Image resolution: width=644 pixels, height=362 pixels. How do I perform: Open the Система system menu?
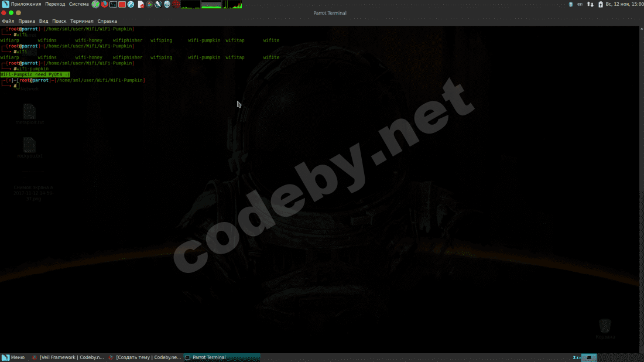coord(79,4)
